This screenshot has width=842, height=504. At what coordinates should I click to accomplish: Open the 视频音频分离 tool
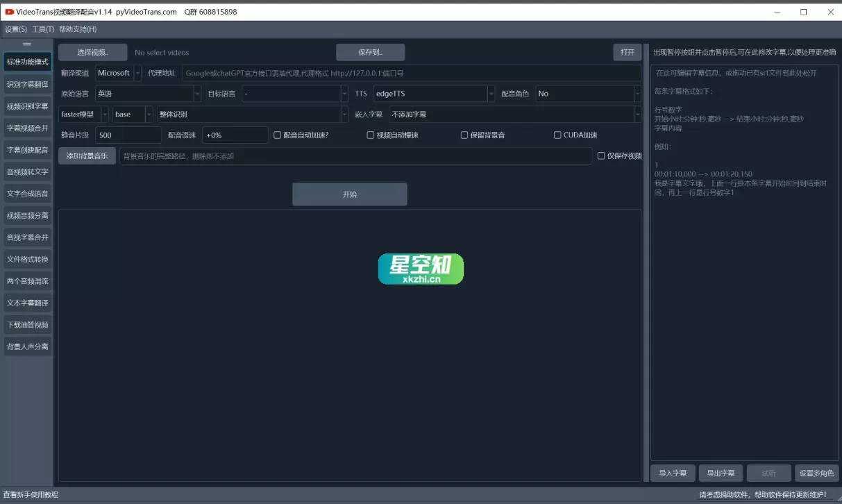point(27,215)
